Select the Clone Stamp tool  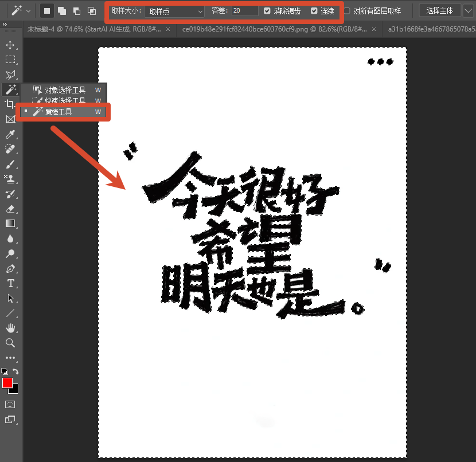tap(10, 179)
